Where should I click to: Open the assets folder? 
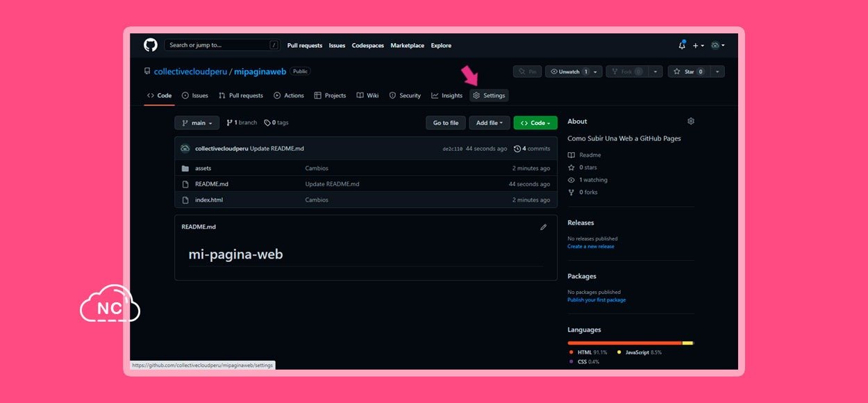[203, 168]
